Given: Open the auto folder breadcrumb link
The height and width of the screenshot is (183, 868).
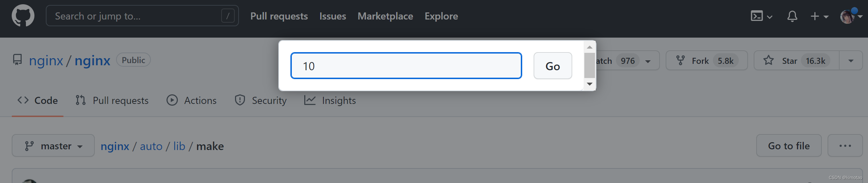Looking at the screenshot, I should coord(151,146).
